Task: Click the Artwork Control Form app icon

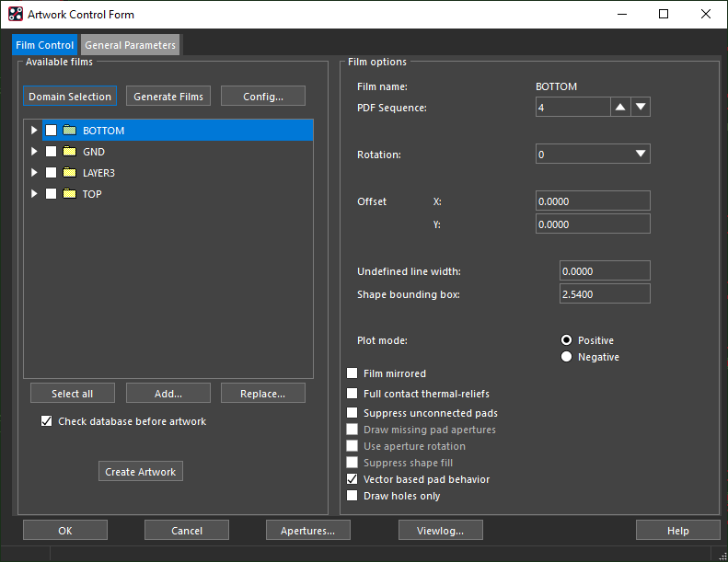Action: (x=16, y=15)
